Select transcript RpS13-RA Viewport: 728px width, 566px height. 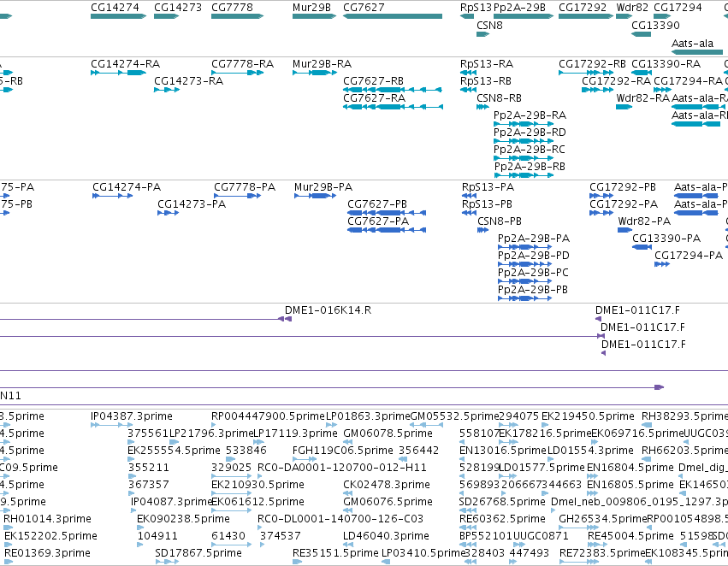pyautogui.click(x=487, y=64)
